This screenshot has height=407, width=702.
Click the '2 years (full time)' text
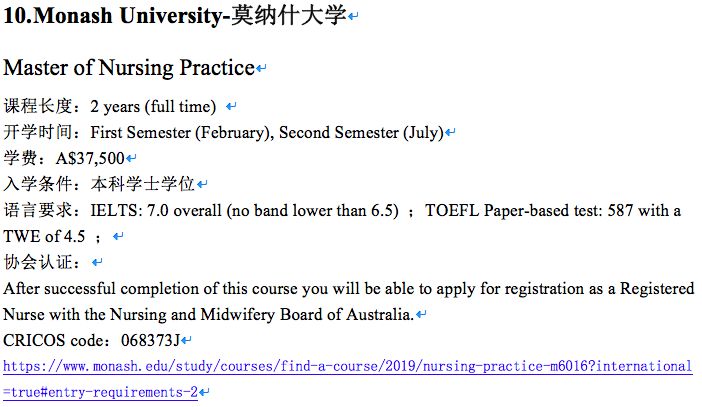(x=153, y=107)
